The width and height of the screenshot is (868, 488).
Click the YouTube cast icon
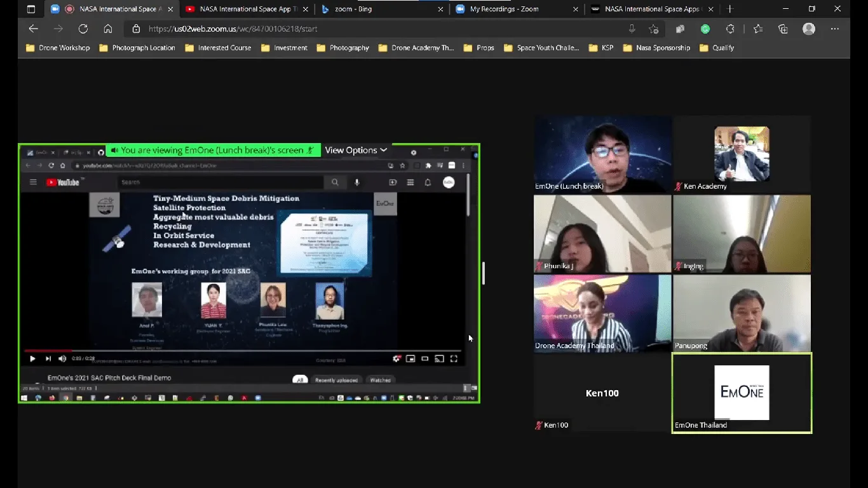pyautogui.click(x=439, y=359)
